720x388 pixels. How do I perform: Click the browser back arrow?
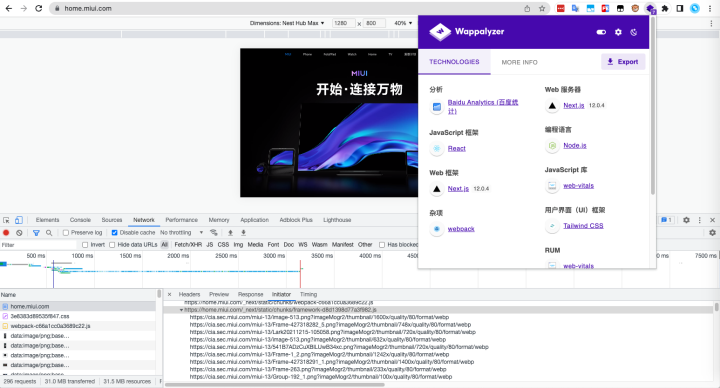click(9, 8)
